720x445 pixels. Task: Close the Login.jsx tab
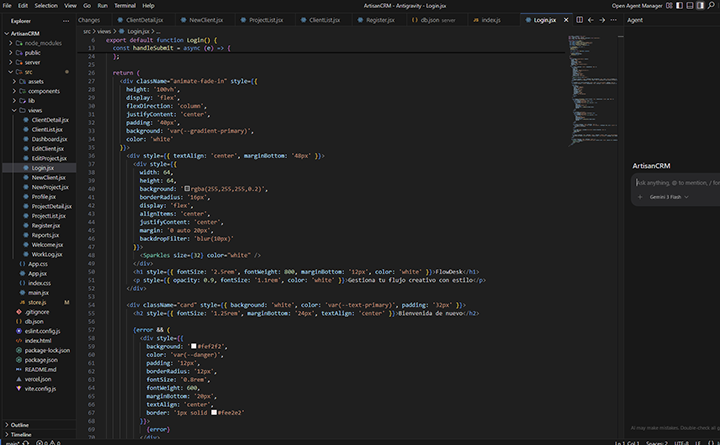[566, 20]
